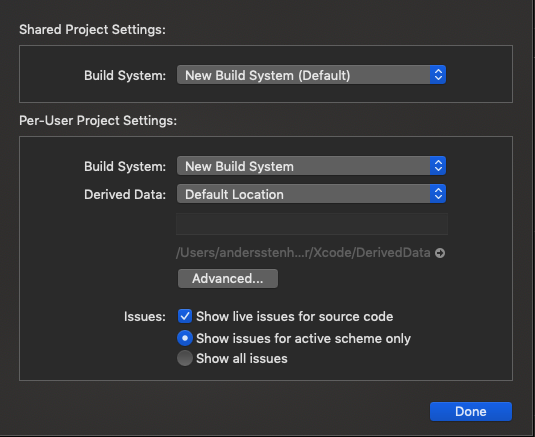Select Show issues for active scheme only
535x437 pixels.
[x=185, y=338]
